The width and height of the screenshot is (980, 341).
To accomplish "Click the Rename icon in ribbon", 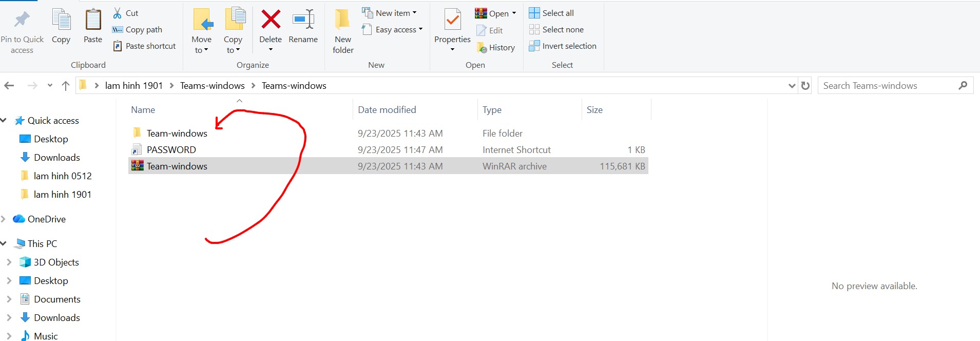I will 303,20.
